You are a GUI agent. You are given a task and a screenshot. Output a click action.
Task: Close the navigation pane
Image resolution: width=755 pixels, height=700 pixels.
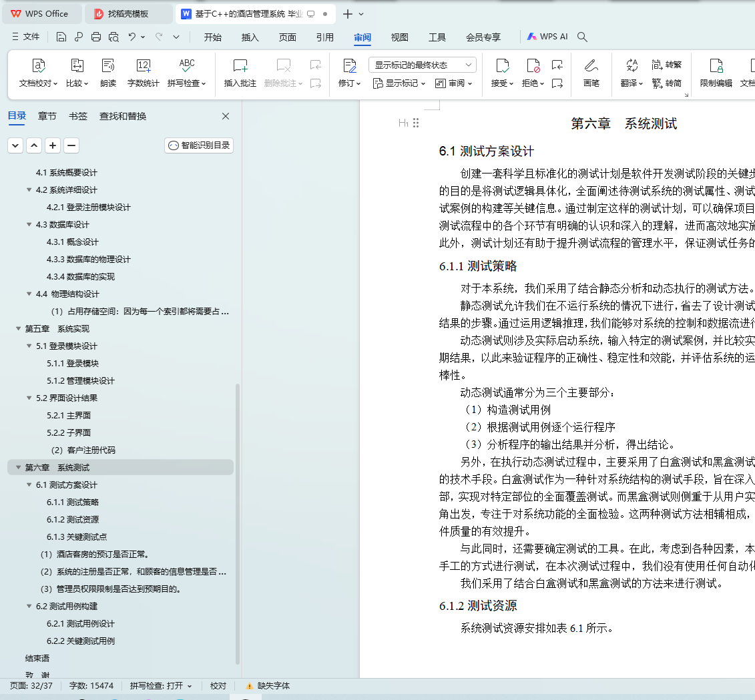226,116
